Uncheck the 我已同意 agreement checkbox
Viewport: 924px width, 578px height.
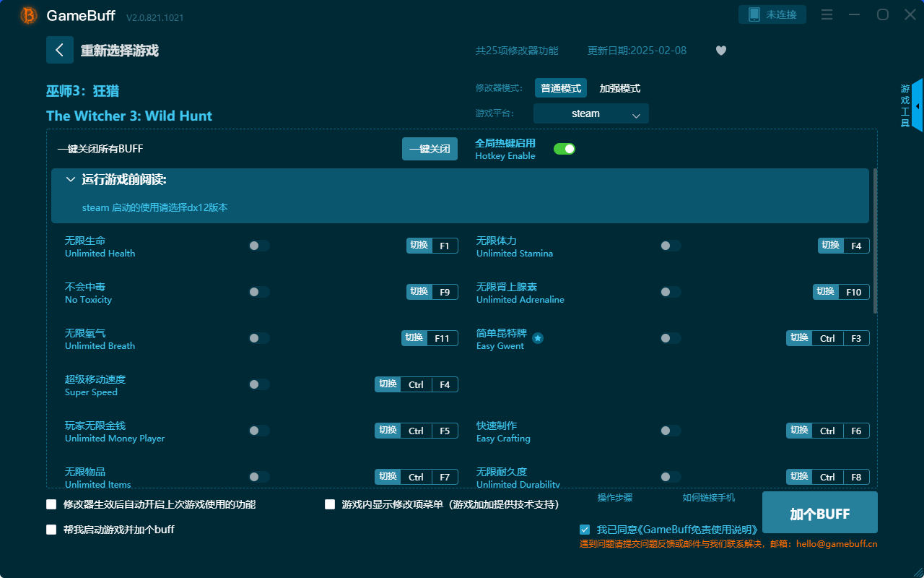(x=585, y=529)
